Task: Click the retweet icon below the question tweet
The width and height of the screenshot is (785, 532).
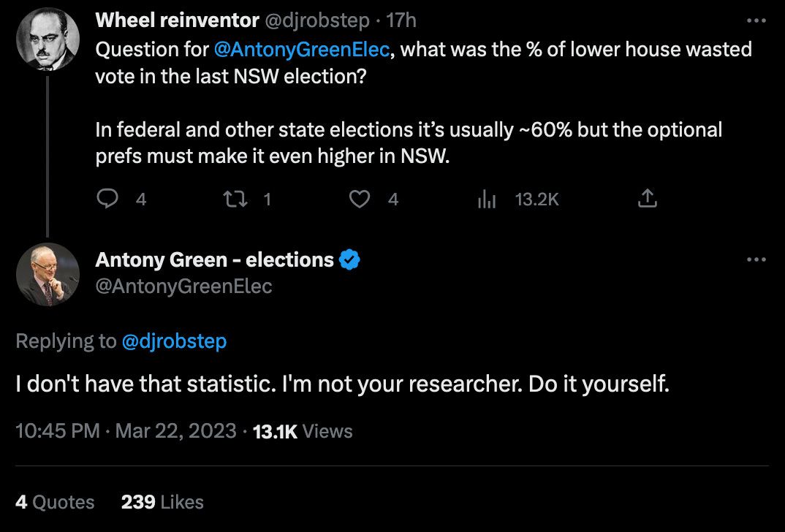Action: click(x=234, y=198)
